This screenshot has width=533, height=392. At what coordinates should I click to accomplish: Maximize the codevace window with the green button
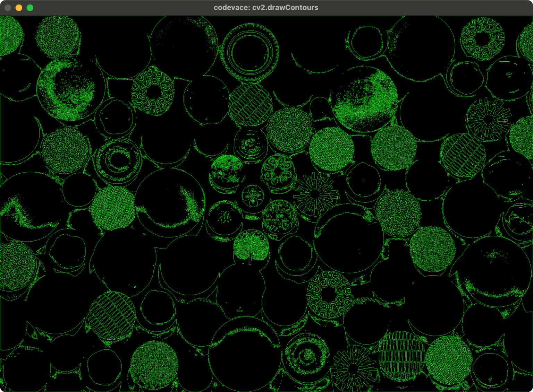(x=30, y=7)
